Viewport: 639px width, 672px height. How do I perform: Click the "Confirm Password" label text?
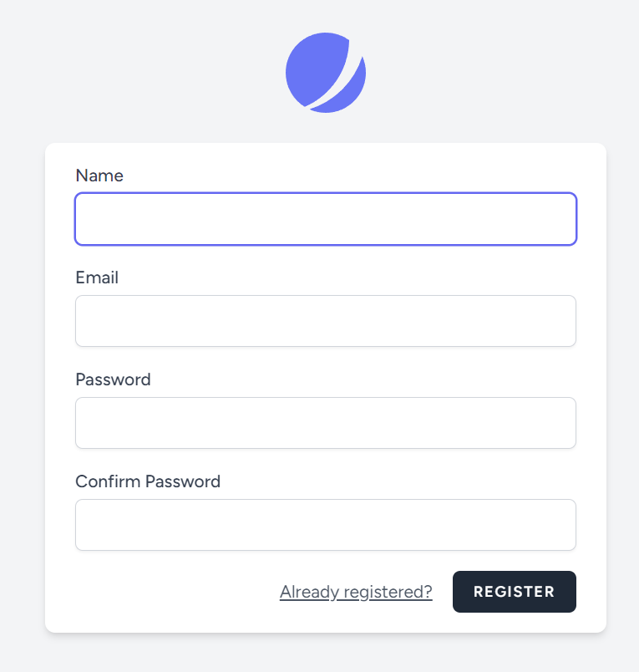point(148,481)
